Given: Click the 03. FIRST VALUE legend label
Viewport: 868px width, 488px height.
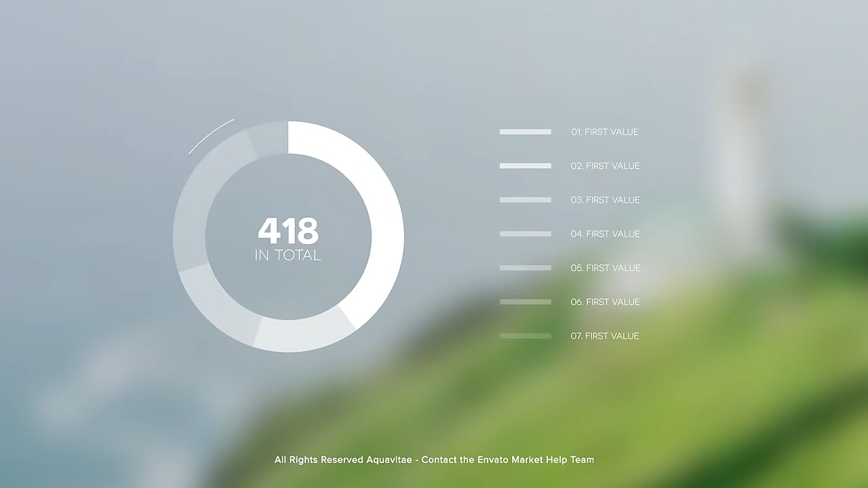Looking at the screenshot, I should pyautogui.click(x=605, y=200).
